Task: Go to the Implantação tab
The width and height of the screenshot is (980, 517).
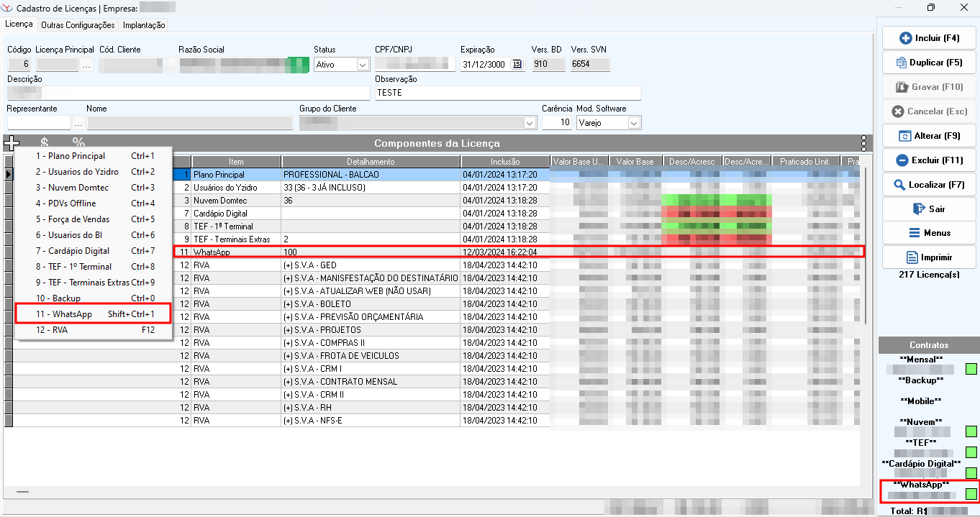Action: (x=144, y=25)
